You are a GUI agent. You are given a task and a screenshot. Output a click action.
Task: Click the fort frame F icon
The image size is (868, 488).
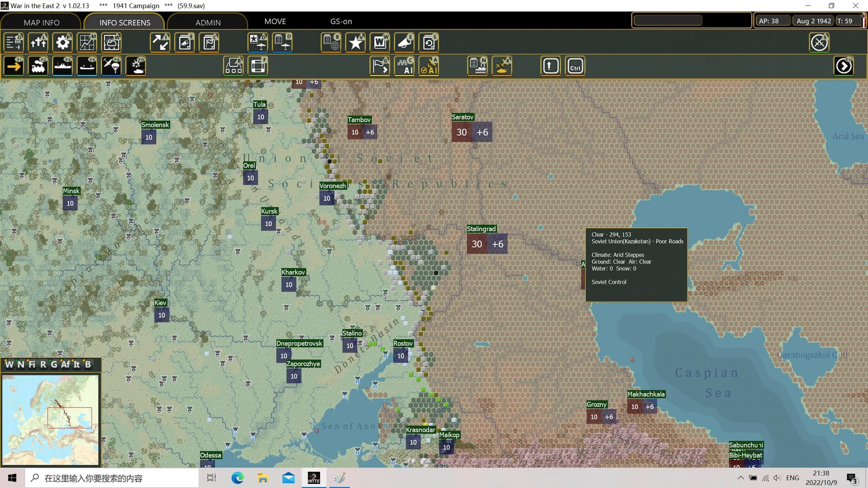[x=258, y=66]
